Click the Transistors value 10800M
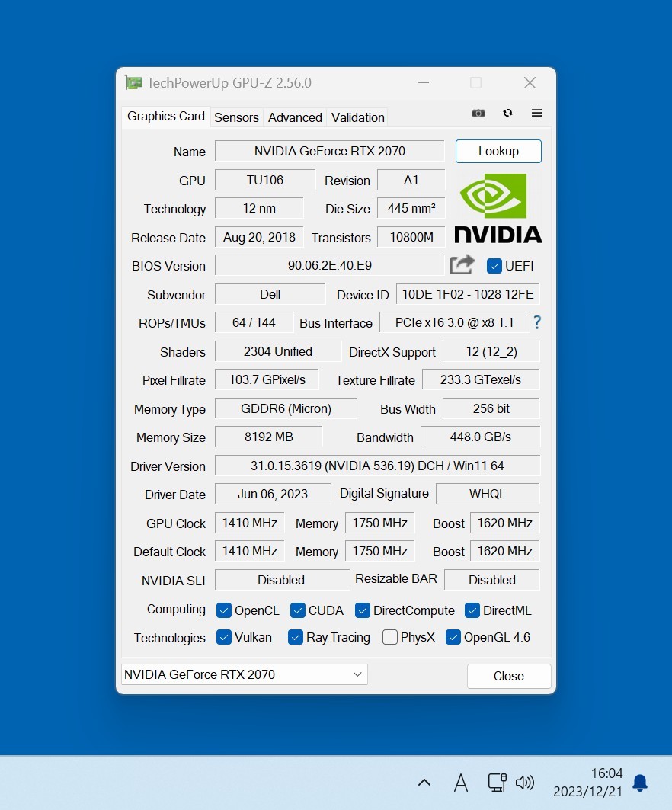This screenshot has width=672, height=810. tap(411, 238)
